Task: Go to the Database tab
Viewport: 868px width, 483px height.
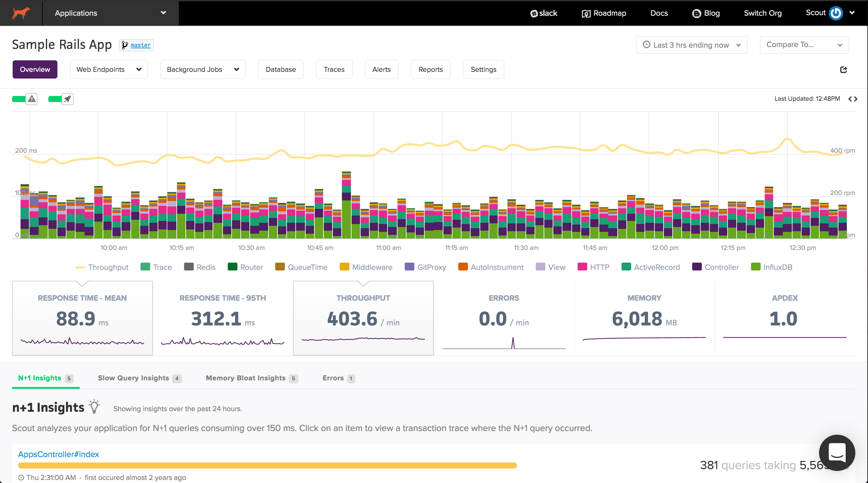Action: [281, 69]
